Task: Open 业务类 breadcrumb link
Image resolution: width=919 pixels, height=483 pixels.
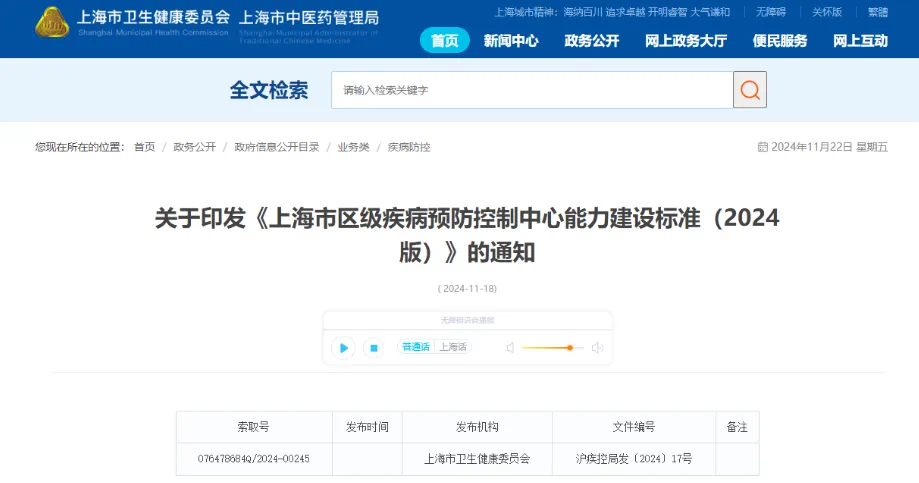Action: [x=353, y=147]
